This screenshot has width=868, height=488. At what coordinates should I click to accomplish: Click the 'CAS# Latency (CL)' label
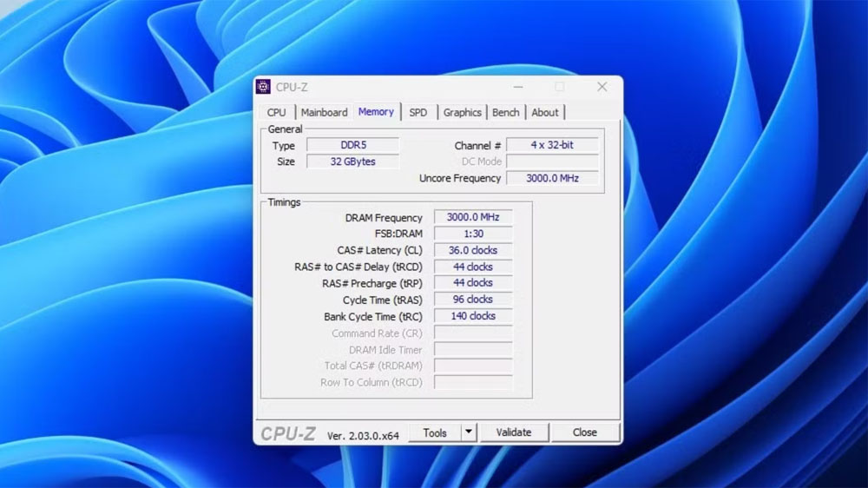pyautogui.click(x=380, y=250)
